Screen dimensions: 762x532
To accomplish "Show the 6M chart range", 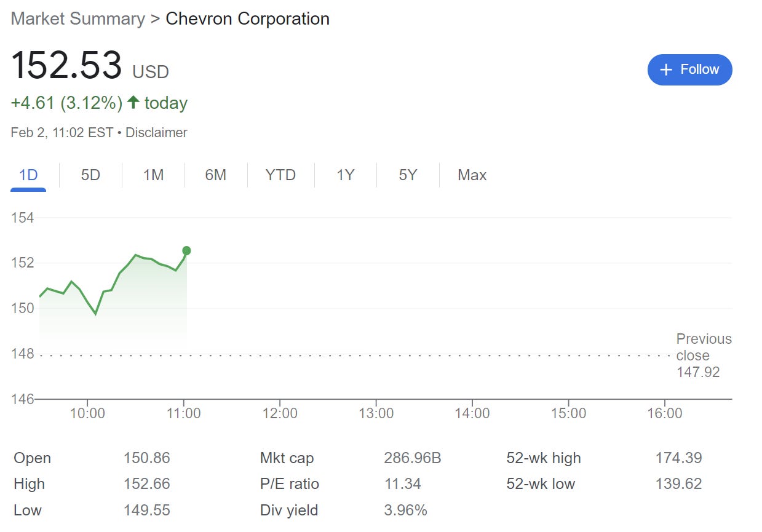I will tap(215, 175).
